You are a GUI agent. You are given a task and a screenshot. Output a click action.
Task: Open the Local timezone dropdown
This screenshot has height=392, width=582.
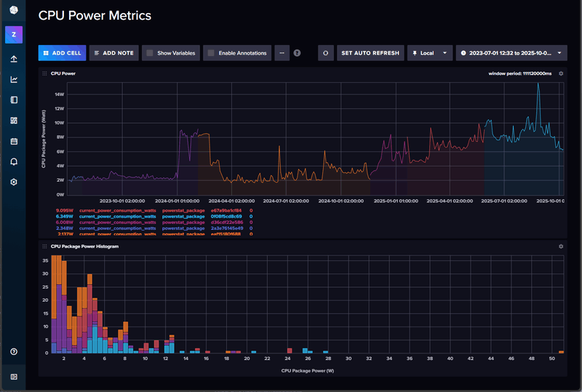click(x=429, y=53)
